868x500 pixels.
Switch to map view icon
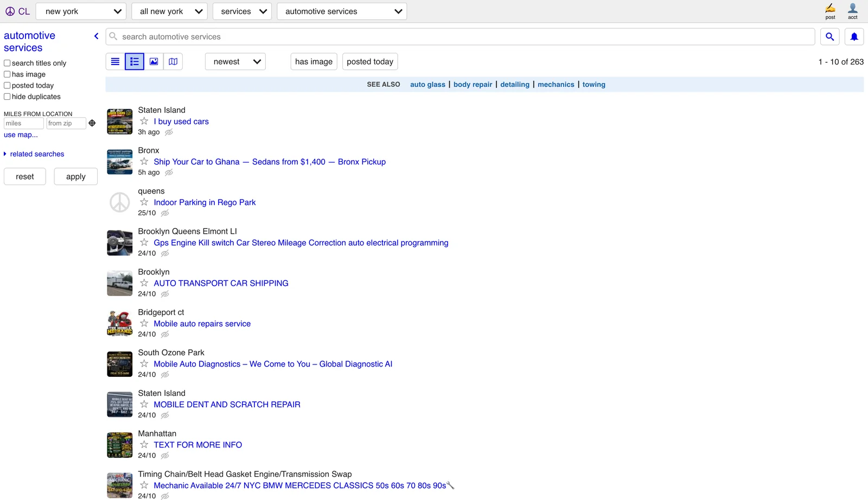pyautogui.click(x=173, y=62)
